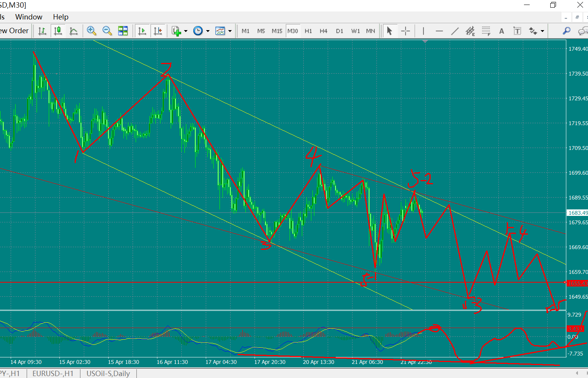588x378 pixels.
Task: Select the crosshair tool
Action: 405,31
